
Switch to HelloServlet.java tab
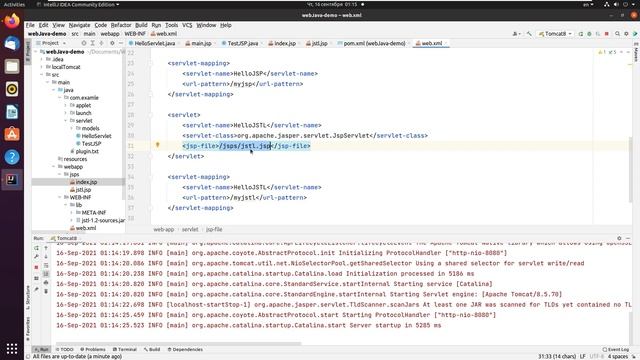(x=152, y=43)
